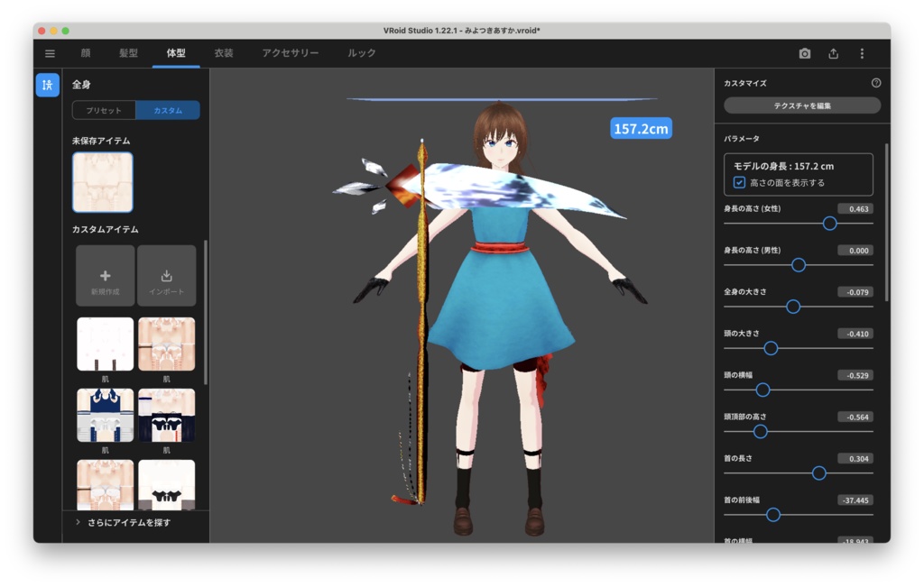Adjust the 頭頂部の高さ slider
The height and width of the screenshot is (587, 924).
pos(760,432)
